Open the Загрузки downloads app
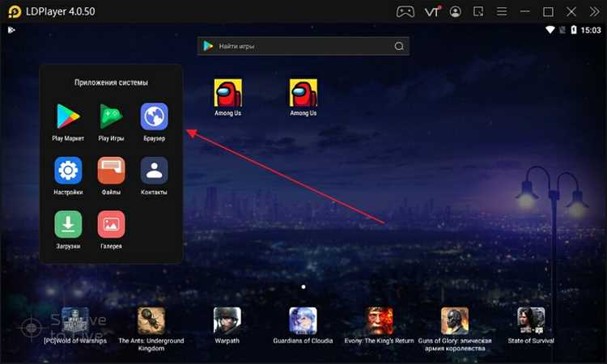The width and height of the screenshot is (607, 364). 68,224
